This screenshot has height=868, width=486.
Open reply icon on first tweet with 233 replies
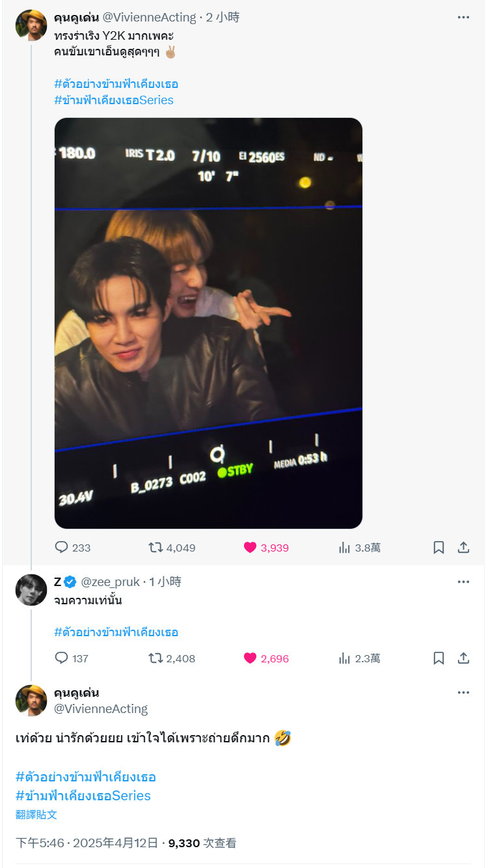(62, 548)
